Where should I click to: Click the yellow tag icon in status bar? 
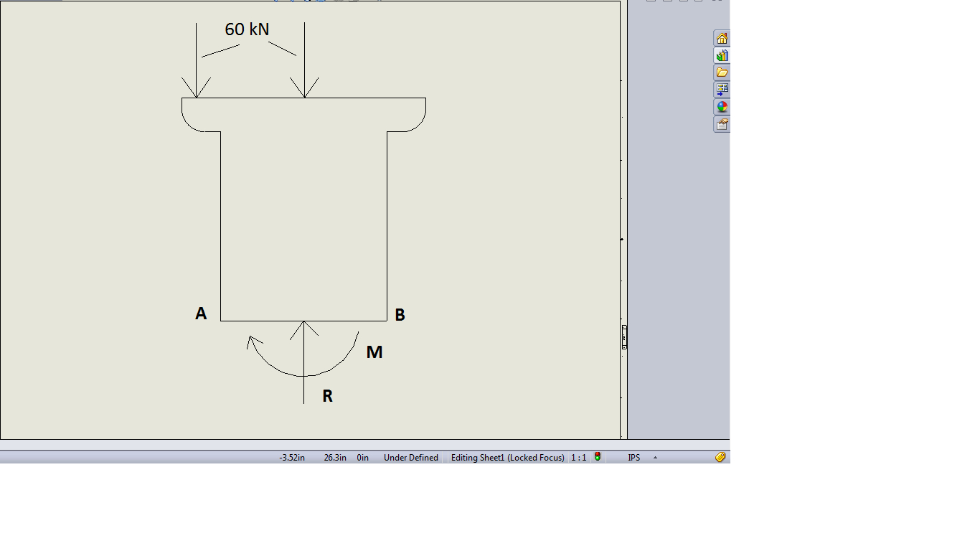pos(720,457)
